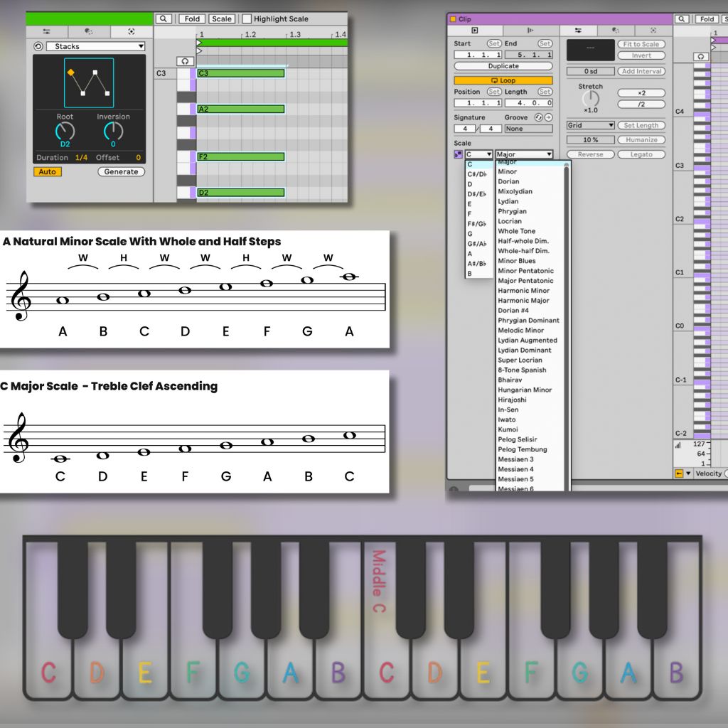Toggle Auto mode in the Stacks device

47,171
